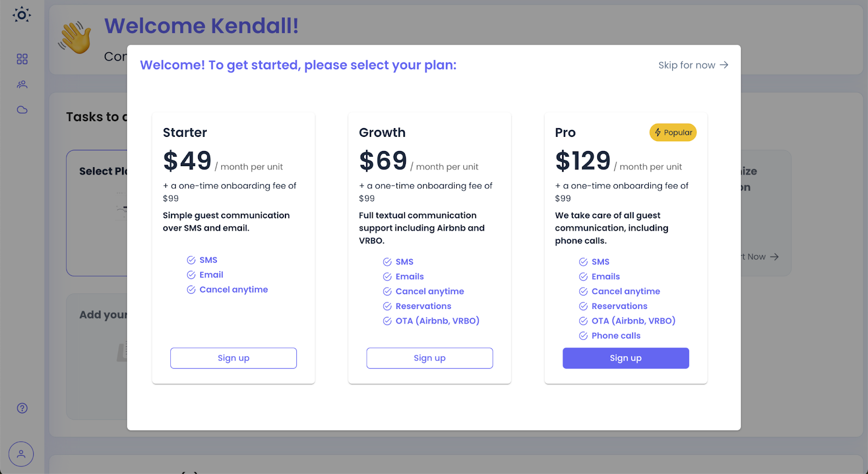Sign up for the Starter plan
The height and width of the screenshot is (474, 868).
tap(233, 358)
